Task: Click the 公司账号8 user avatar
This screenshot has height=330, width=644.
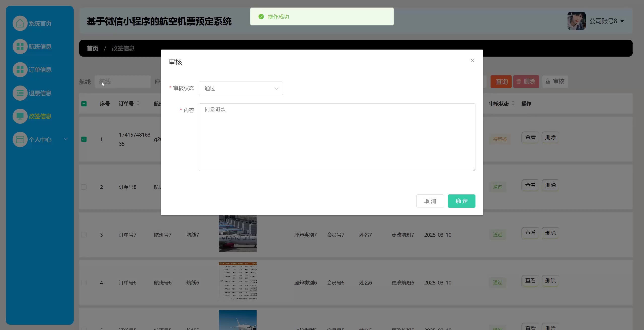Action: (x=576, y=21)
